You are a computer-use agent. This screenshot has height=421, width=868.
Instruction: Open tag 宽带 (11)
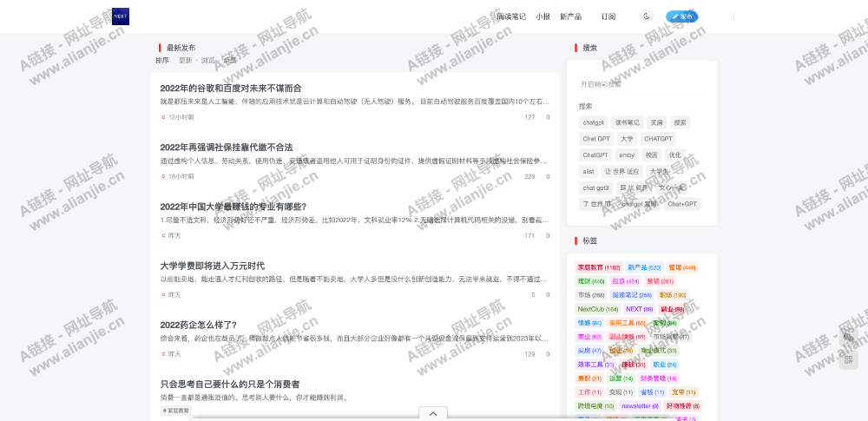(683, 392)
